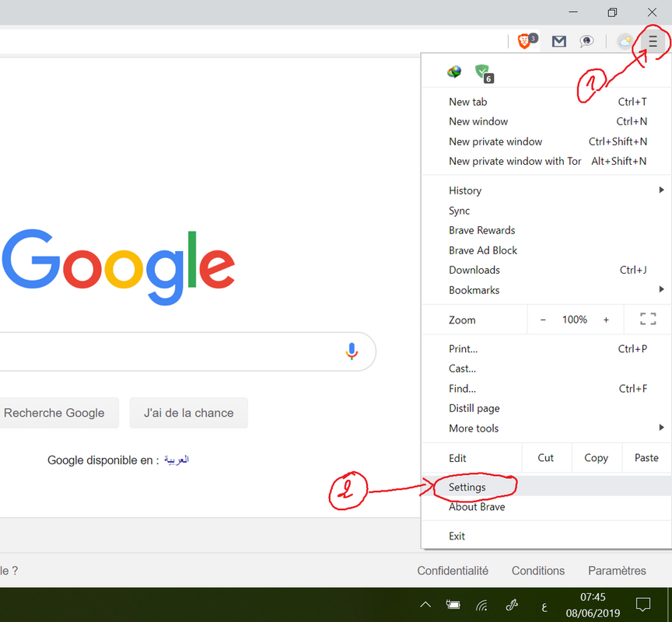This screenshot has height=622, width=672.
Task: Click the Arabic language link
Action: click(177, 460)
